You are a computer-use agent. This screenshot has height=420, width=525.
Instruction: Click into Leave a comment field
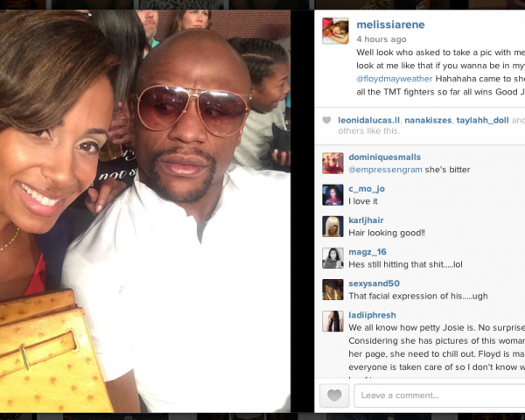coord(439,395)
